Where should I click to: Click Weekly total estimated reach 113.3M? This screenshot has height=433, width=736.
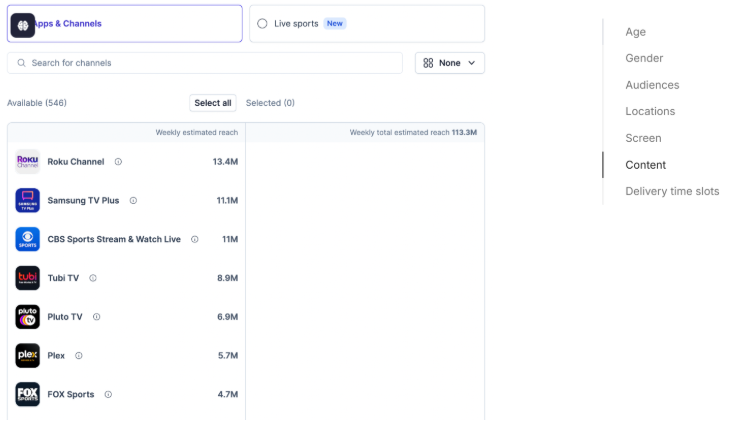click(x=413, y=132)
